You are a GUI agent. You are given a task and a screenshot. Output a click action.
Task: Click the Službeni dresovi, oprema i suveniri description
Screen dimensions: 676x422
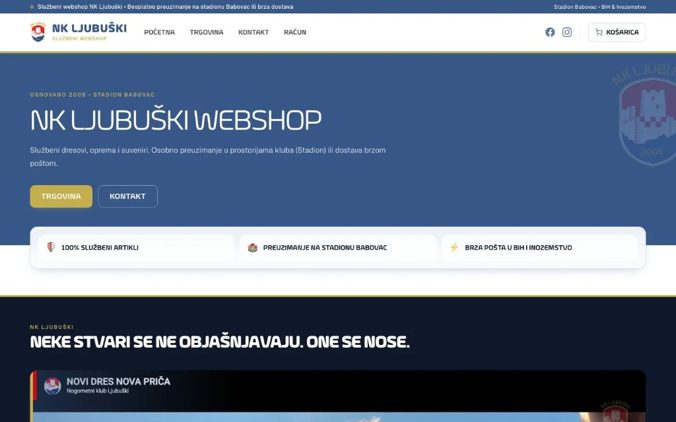coord(208,156)
